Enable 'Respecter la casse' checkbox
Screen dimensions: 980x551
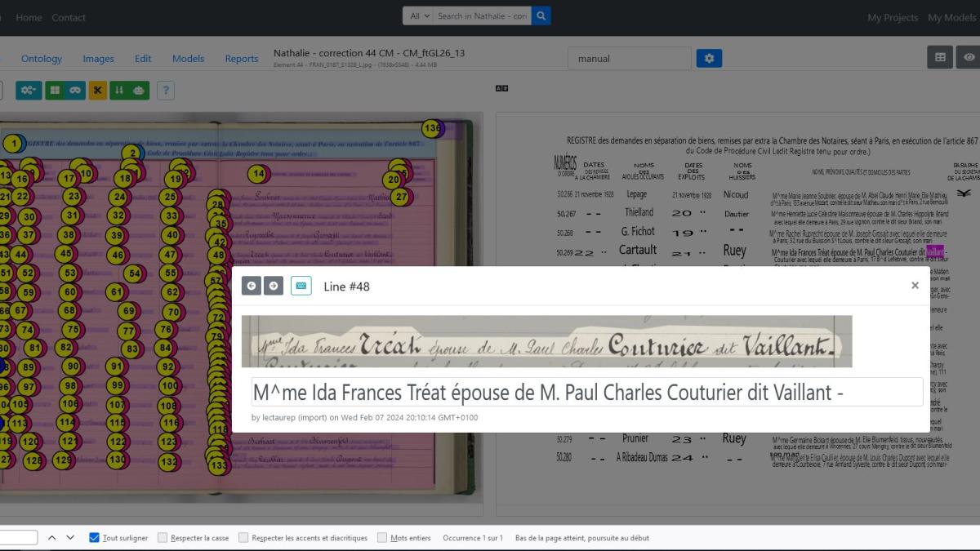(163, 538)
